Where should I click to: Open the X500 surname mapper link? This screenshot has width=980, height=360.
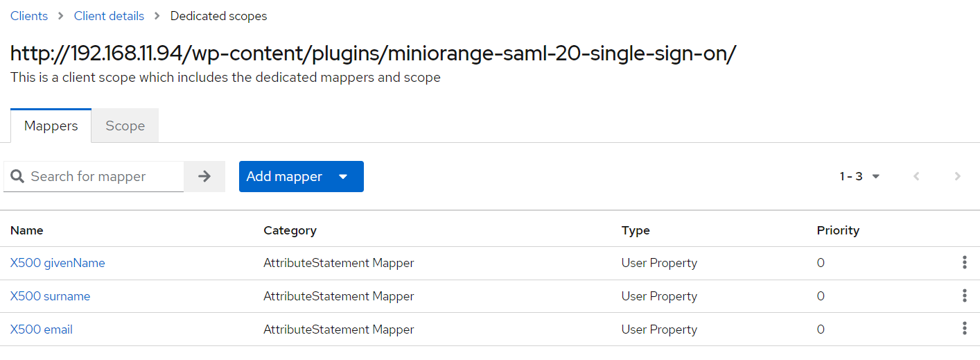point(50,296)
